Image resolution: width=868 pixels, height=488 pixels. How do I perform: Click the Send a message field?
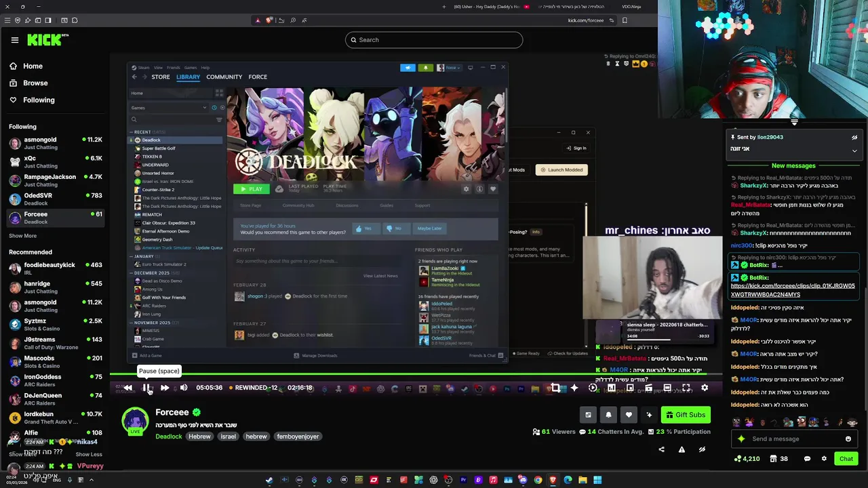click(793, 439)
